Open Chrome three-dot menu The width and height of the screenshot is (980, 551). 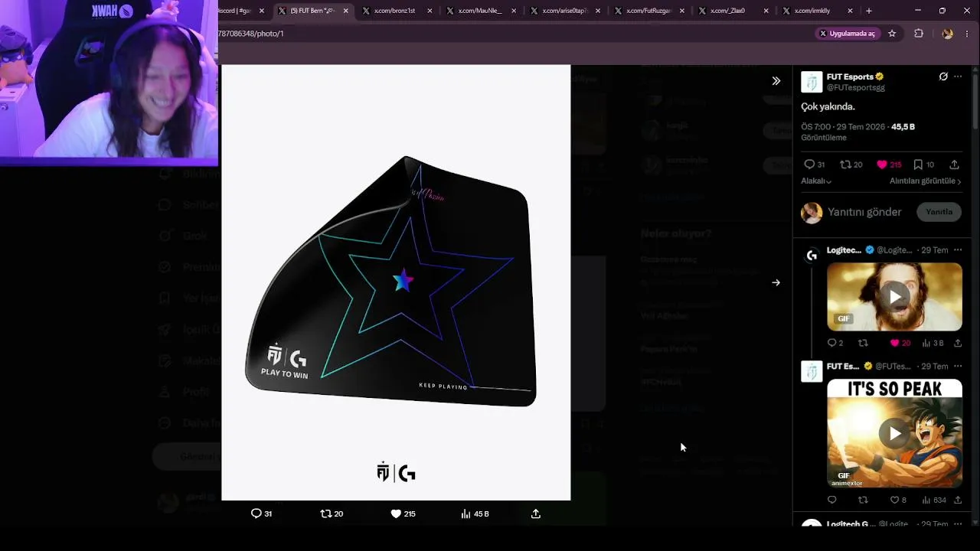pos(967,34)
